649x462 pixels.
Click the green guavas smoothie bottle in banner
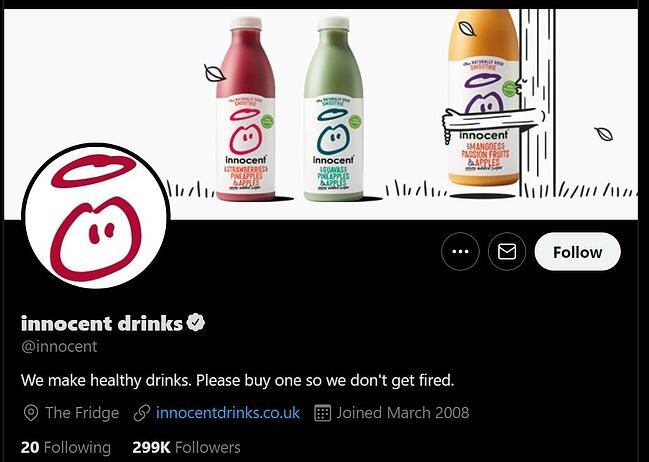[x=333, y=109]
